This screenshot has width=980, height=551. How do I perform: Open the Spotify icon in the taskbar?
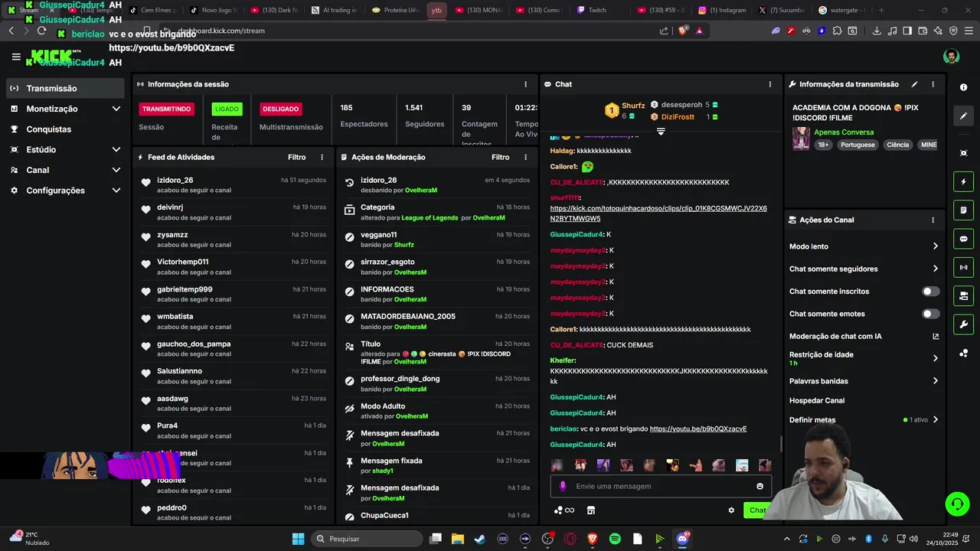(x=615, y=539)
